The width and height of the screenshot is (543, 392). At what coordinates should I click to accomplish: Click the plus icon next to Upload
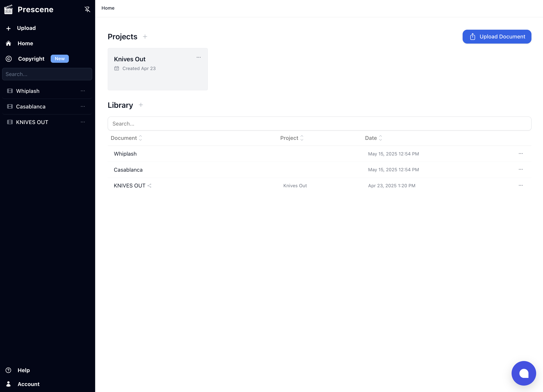(8, 28)
